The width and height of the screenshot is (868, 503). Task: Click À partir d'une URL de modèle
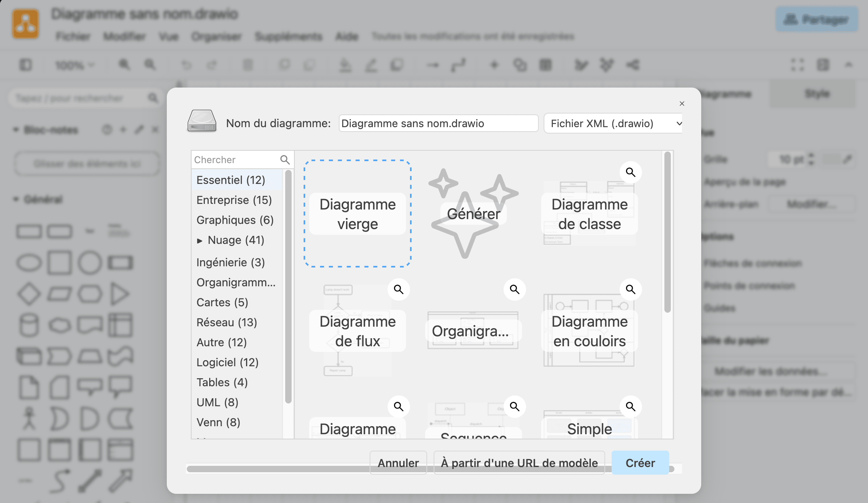(519, 463)
